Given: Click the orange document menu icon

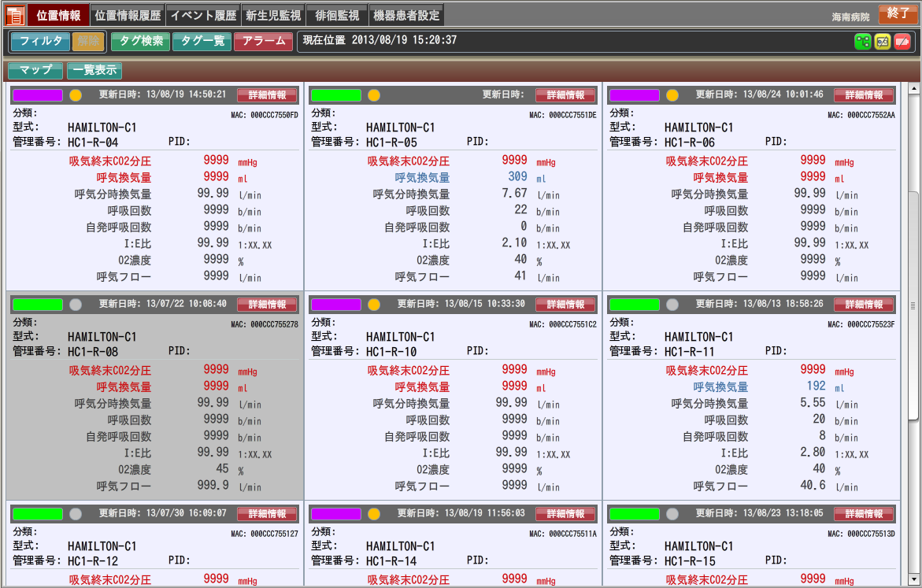Looking at the screenshot, I should click(14, 15).
